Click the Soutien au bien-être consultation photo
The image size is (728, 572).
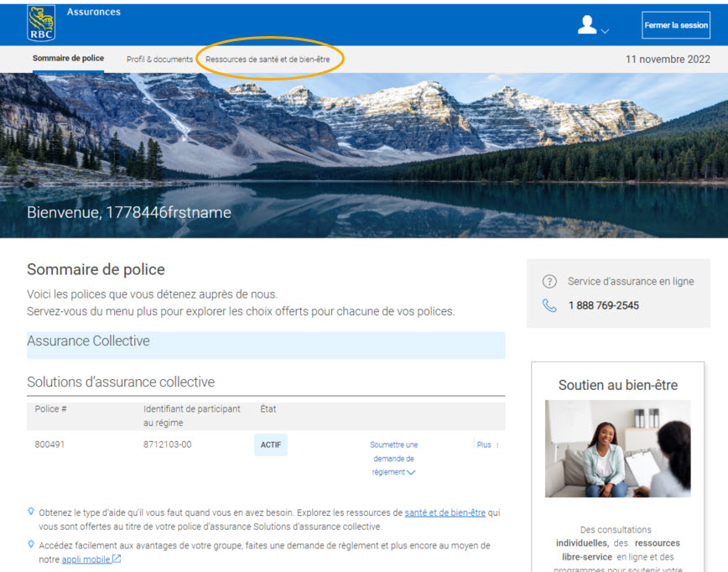click(617, 449)
